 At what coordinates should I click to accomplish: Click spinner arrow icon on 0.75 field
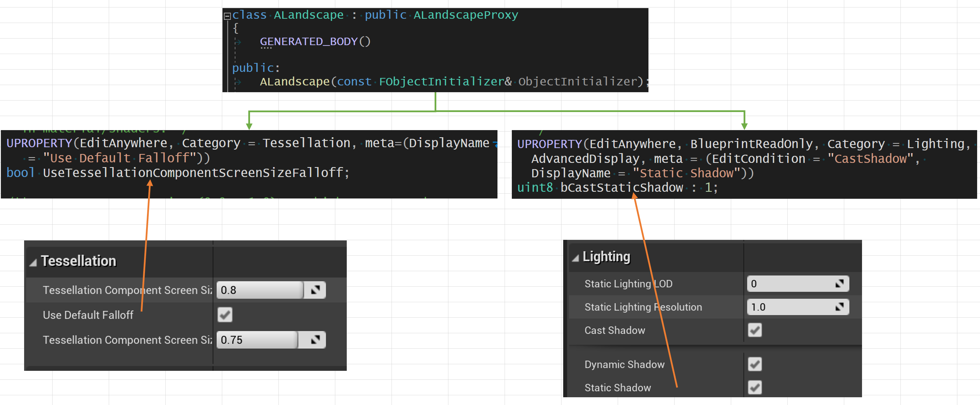[x=315, y=340]
